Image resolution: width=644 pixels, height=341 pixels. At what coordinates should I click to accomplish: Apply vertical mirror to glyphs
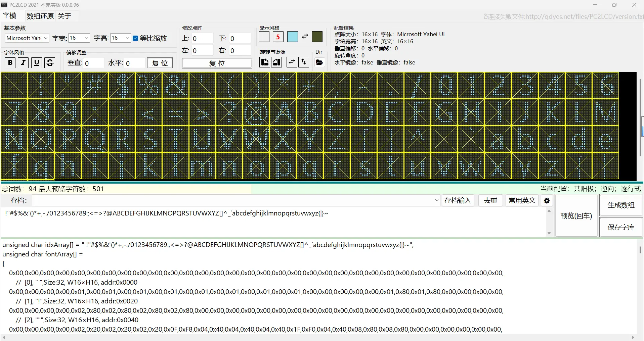point(304,62)
